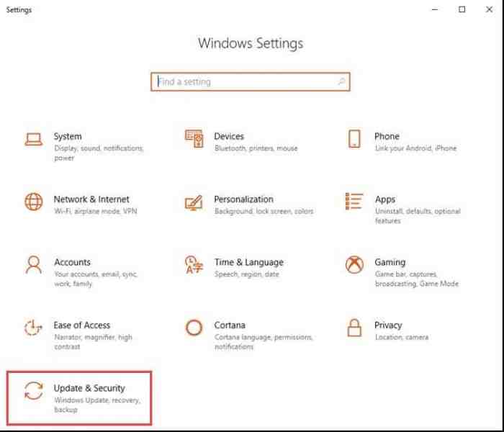Viewport: 504px width, 432px height.
Task: Click 'Narrator, magnifier, high contrast' text
Action: 93,342
